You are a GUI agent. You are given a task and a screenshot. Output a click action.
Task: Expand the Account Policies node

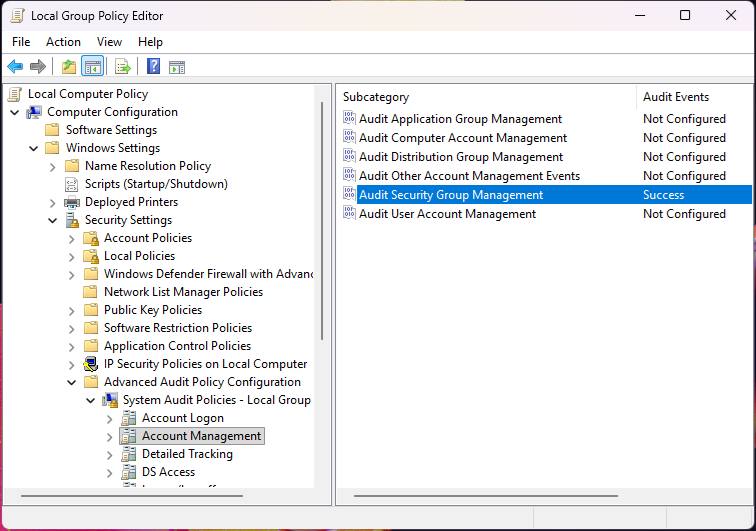tap(71, 238)
